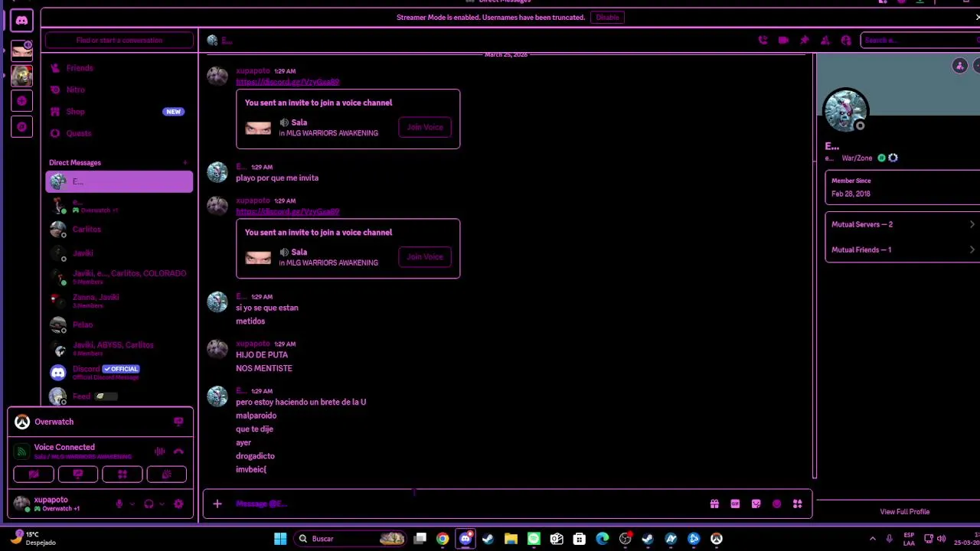
Task: Open the soundboard in voice panel
Action: (x=167, y=474)
